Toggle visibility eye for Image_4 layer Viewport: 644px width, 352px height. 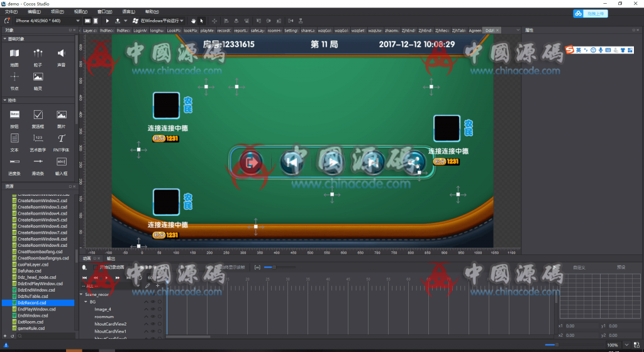click(153, 309)
